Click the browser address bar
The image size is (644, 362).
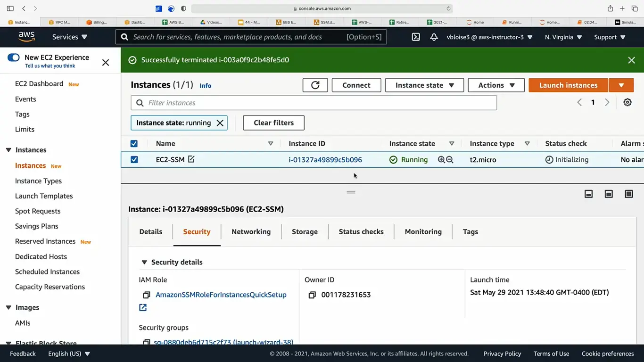[322, 8]
